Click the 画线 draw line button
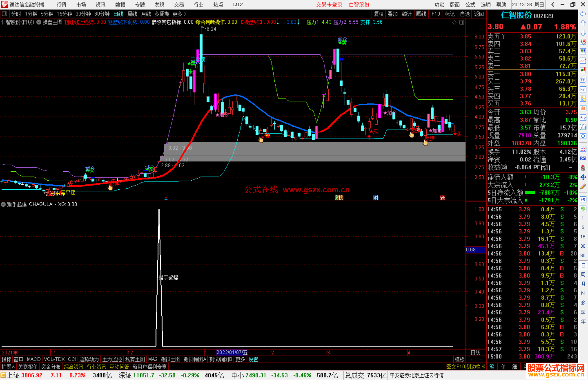 click(421, 14)
